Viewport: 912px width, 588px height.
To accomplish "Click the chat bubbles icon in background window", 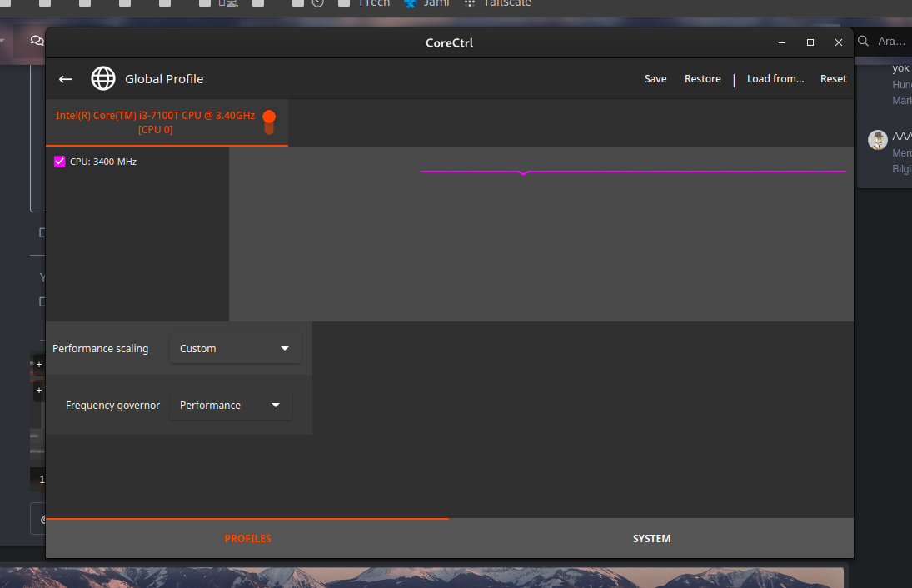I will coord(37,40).
